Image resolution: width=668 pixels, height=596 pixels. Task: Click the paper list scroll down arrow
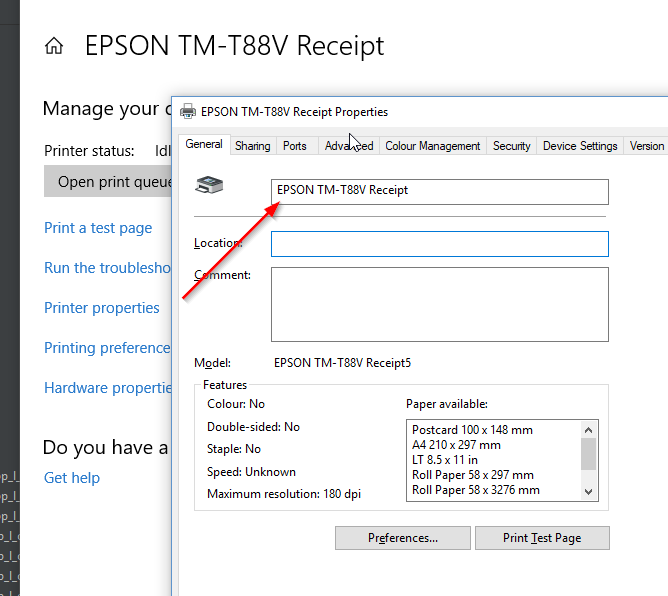pyautogui.click(x=588, y=491)
